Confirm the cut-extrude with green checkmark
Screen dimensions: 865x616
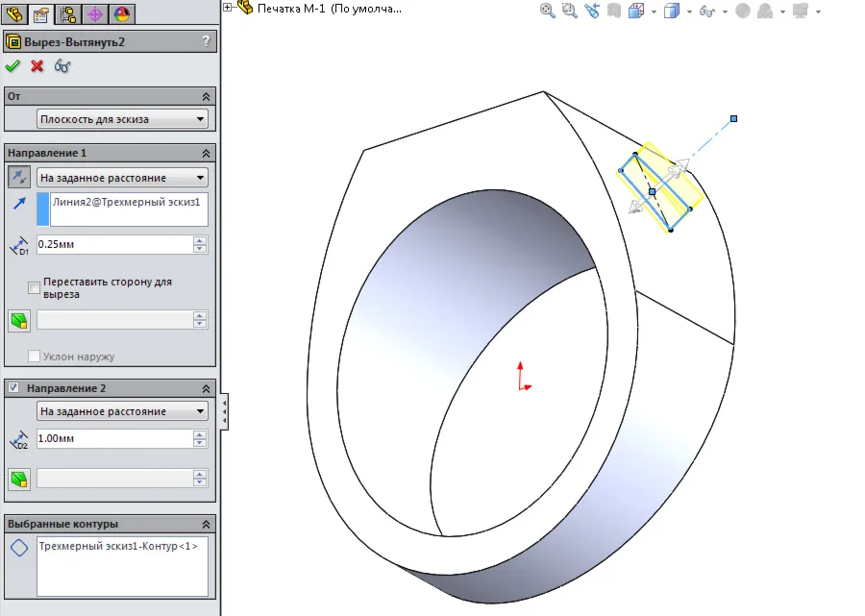[x=12, y=66]
